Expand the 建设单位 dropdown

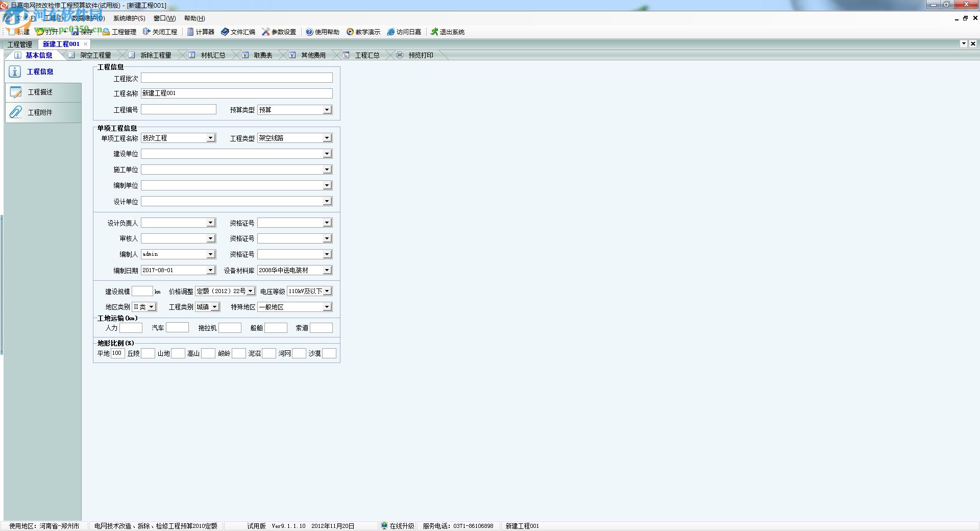click(327, 154)
